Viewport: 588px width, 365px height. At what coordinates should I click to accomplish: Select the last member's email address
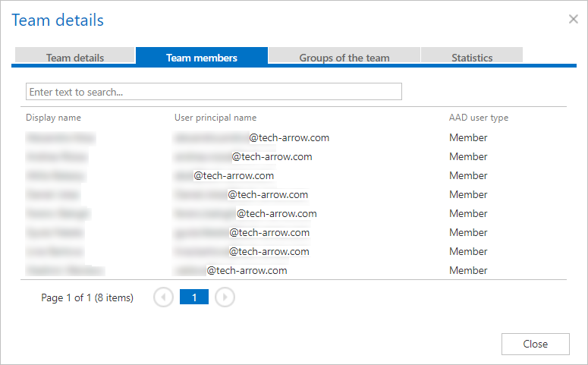coord(231,270)
